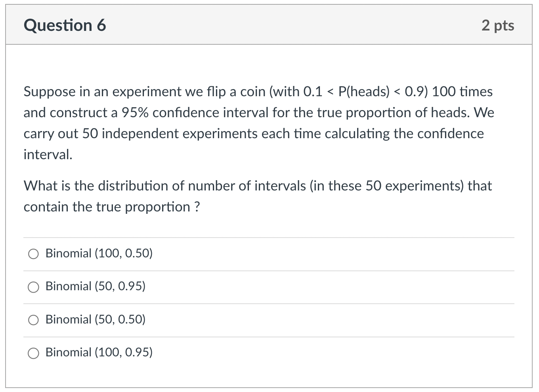Click the question description paragraph
Screen dimensions: 539x392
(258, 123)
